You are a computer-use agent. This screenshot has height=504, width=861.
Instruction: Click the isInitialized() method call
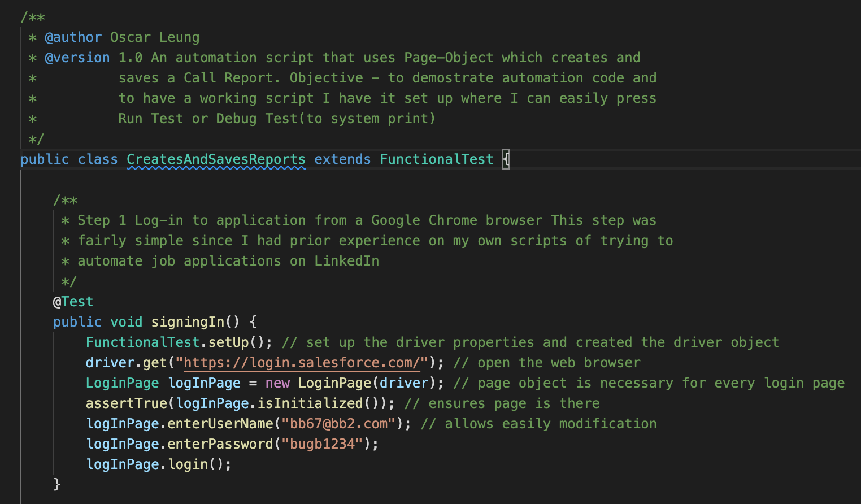[x=318, y=403]
